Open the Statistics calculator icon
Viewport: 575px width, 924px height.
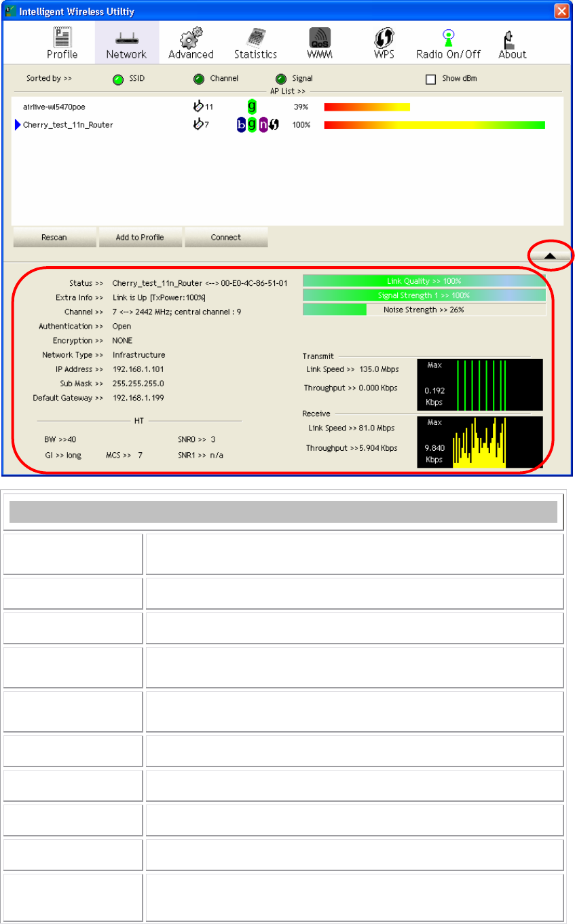point(256,38)
